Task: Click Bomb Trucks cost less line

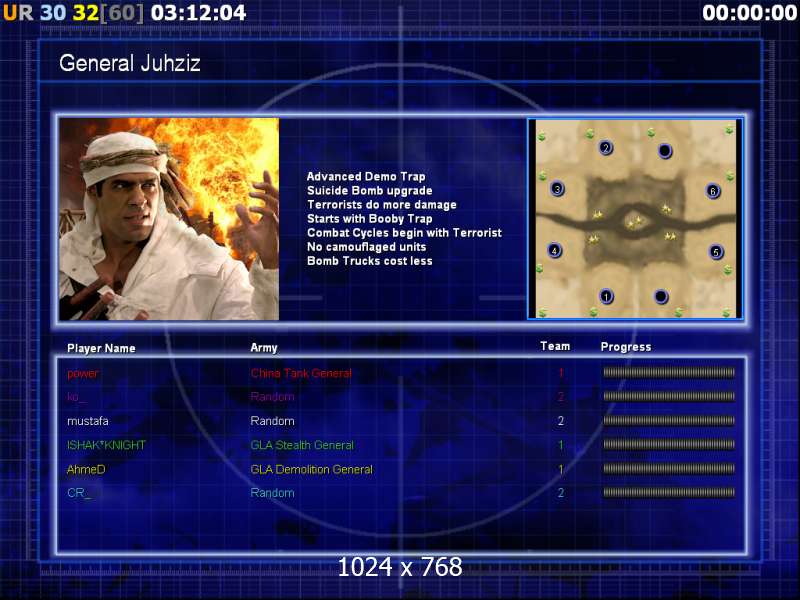Action: click(x=369, y=261)
